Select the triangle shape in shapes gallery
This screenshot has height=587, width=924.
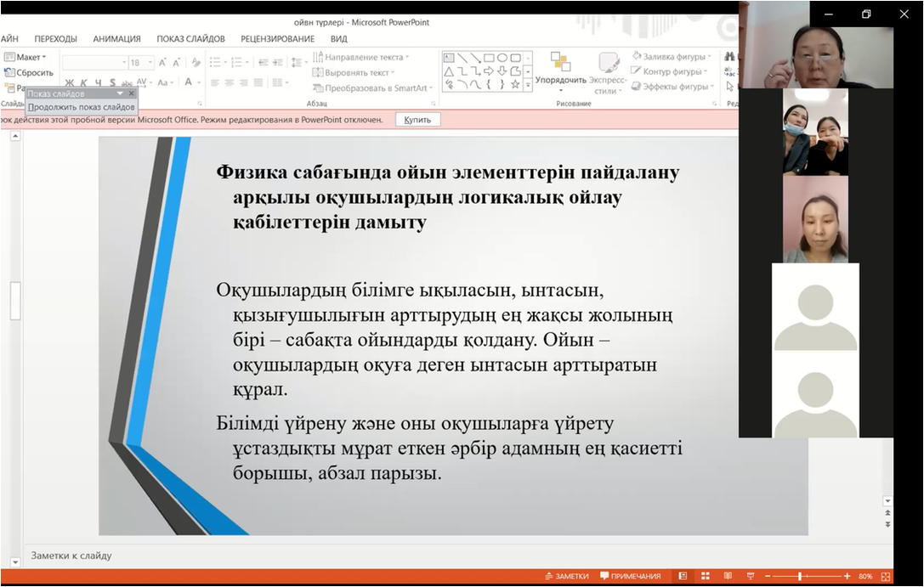(x=448, y=71)
